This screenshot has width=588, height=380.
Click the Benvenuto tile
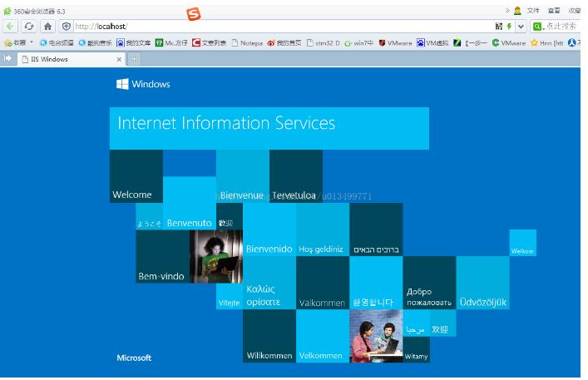pyautogui.click(x=190, y=203)
